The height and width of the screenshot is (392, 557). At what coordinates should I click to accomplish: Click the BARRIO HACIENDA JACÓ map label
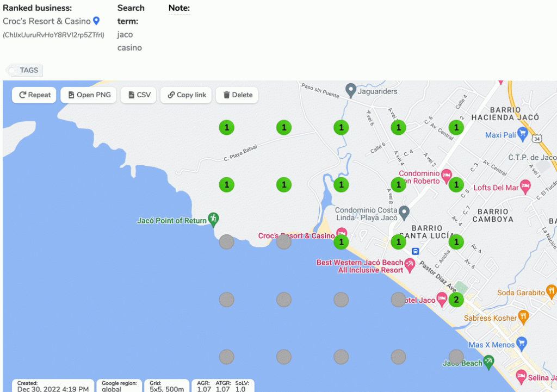pyautogui.click(x=505, y=114)
